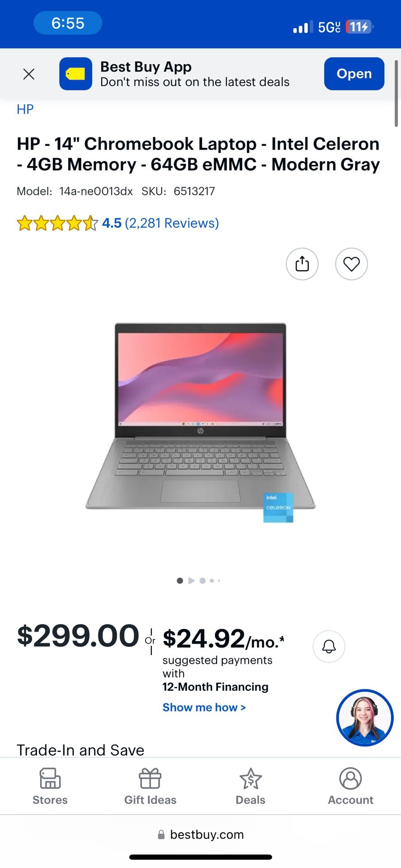Jump to first carousel dot
The height and width of the screenshot is (868, 401).
pyautogui.click(x=180, y=580)
